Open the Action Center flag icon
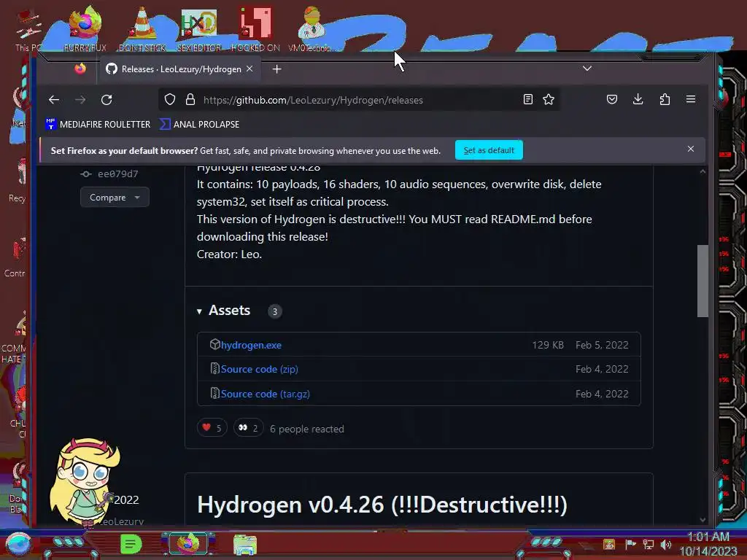The height and width of the screenshot is (560, 747). pyautogui.click(x=631, y=544)
